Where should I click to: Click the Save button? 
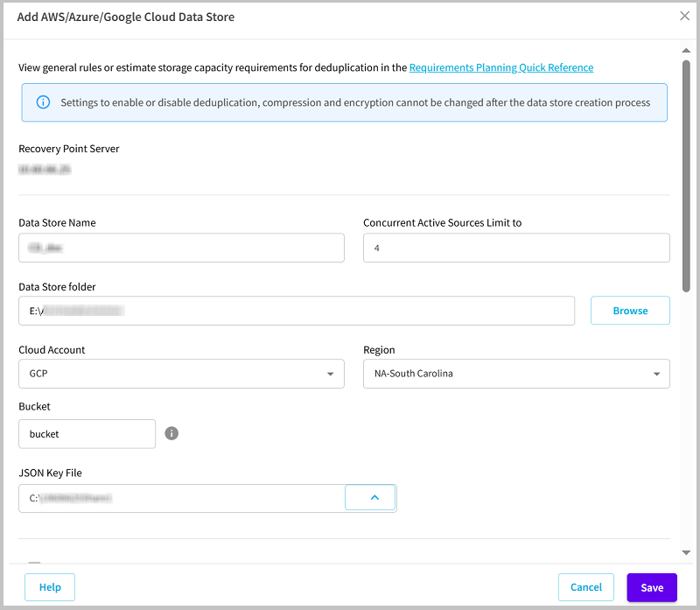point(651,587)
